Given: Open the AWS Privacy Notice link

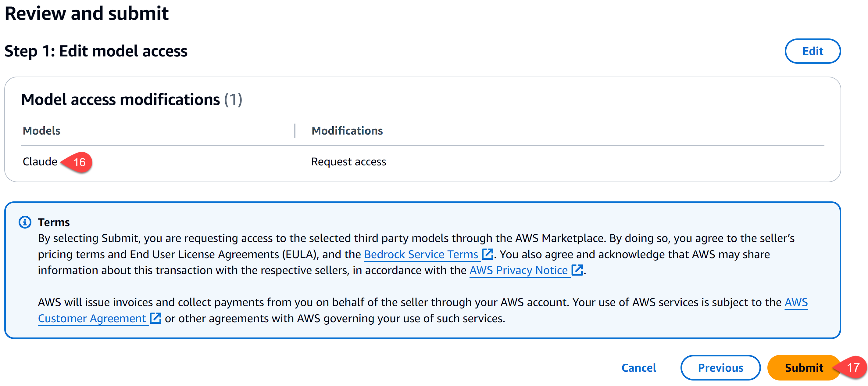Looking at the screenshot, I should [519, 270].
